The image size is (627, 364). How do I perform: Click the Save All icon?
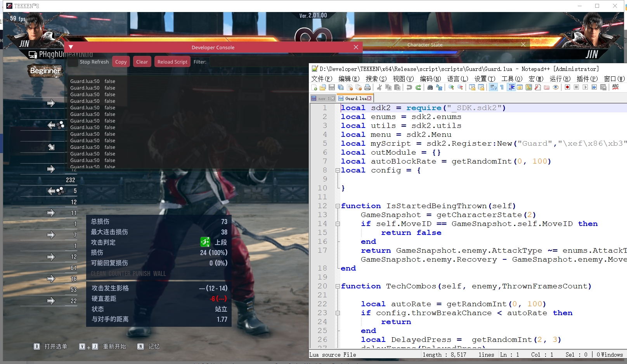coord(341,88)
